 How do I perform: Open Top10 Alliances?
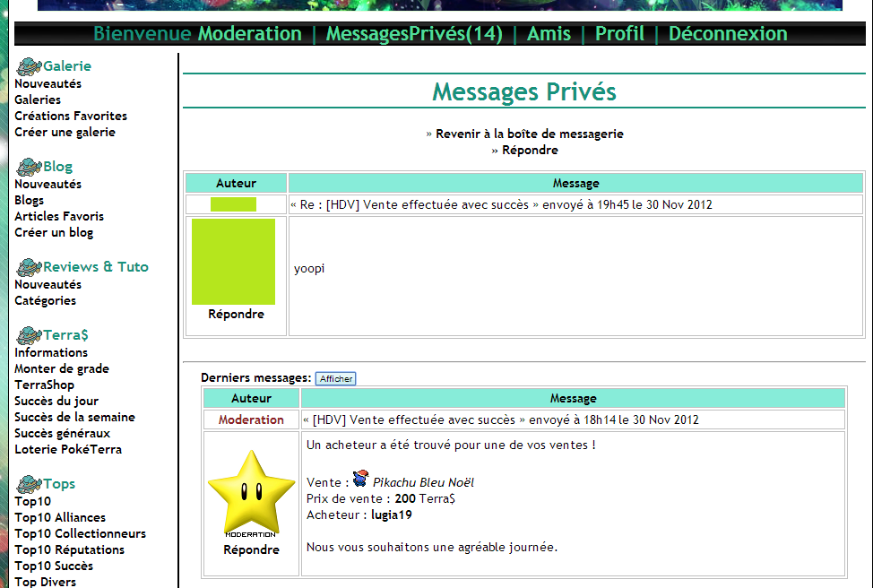(59, 517)
